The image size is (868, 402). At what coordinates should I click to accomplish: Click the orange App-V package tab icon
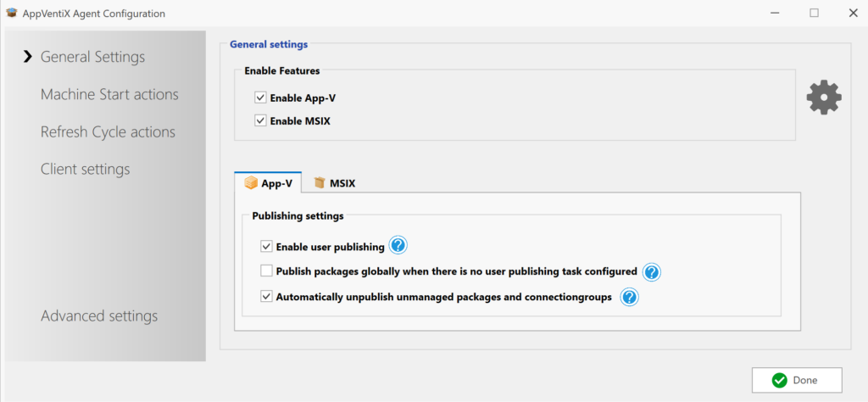pos(251,182)
